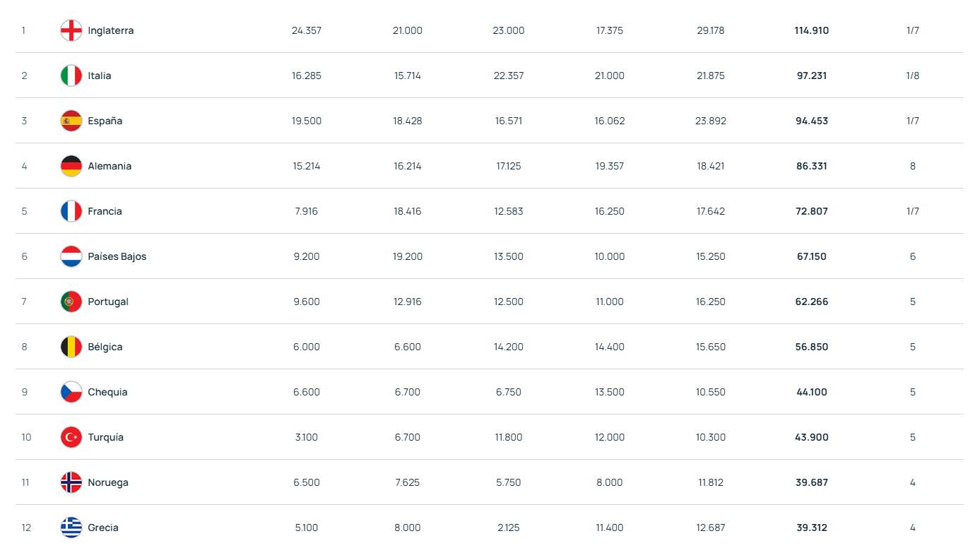Screen dimensions: 980x548
Task: Click the Belgium flag icon
Action: pyautogui.click(x=71, y=347)
